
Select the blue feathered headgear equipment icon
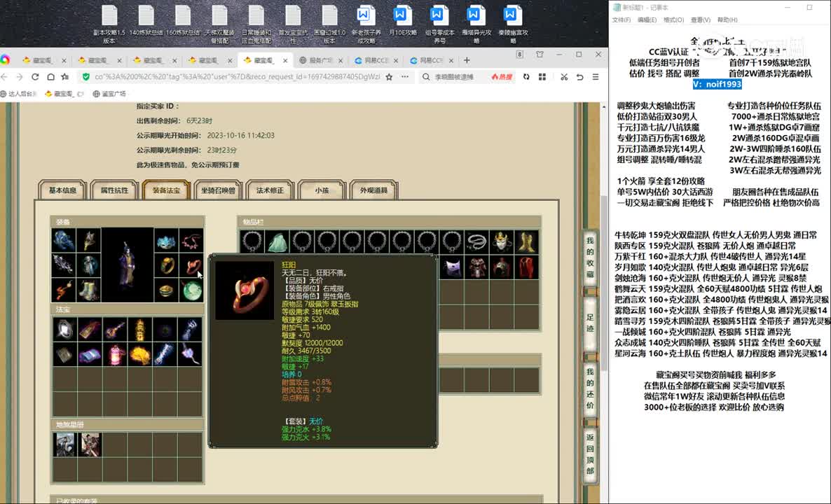tap(64, 240)
